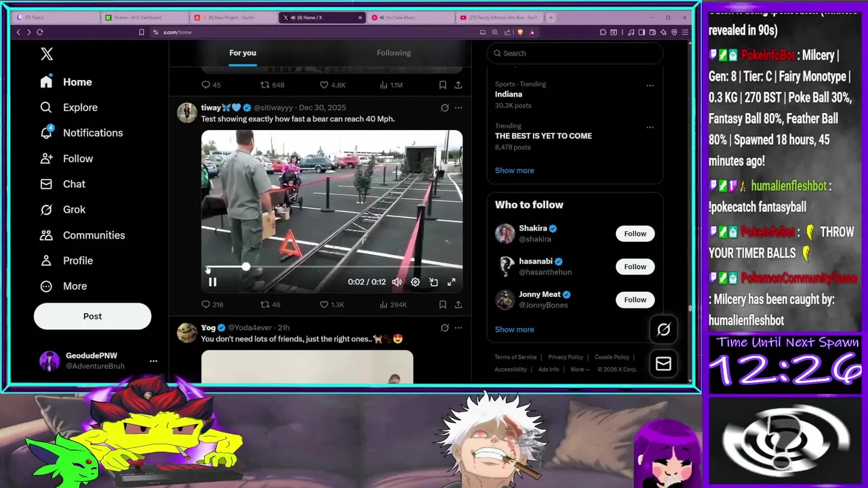868x488 pixels.
Task: Reload the page in browser
Action: pos(40,32)
